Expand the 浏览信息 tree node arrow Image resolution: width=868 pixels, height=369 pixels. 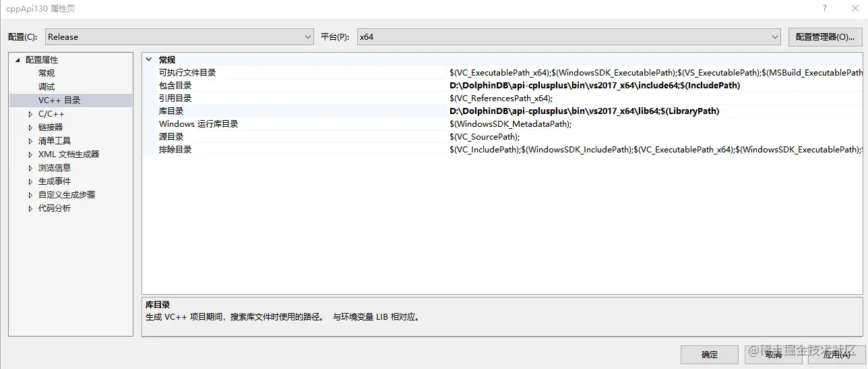click(30, 168)
